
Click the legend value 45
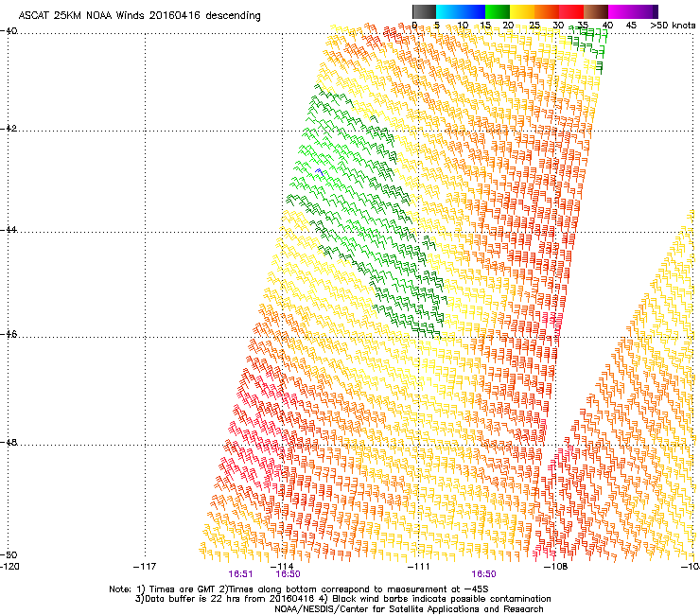[x=631, y=25]
